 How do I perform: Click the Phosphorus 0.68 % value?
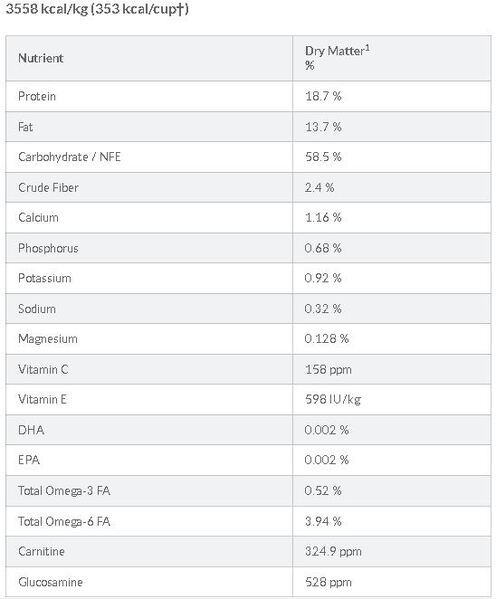(323, 248)
